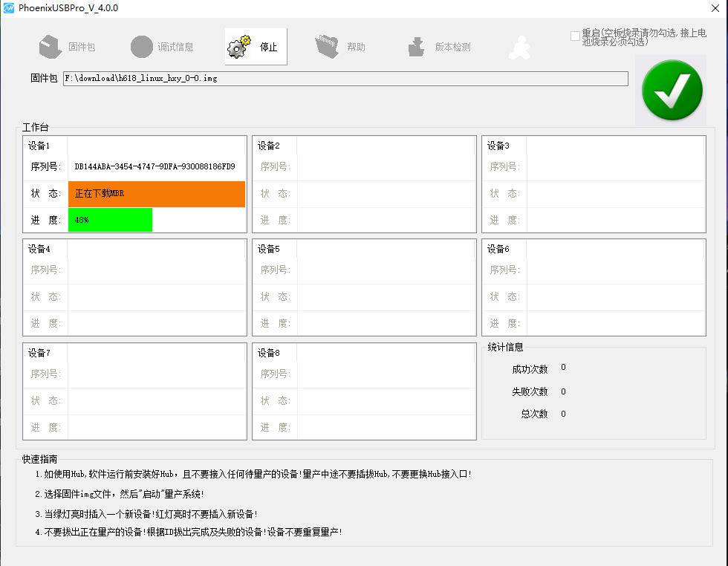Viewport: 728px width, 566px height.
Task: Click the white running figure icon
Action: coord(519,48)
